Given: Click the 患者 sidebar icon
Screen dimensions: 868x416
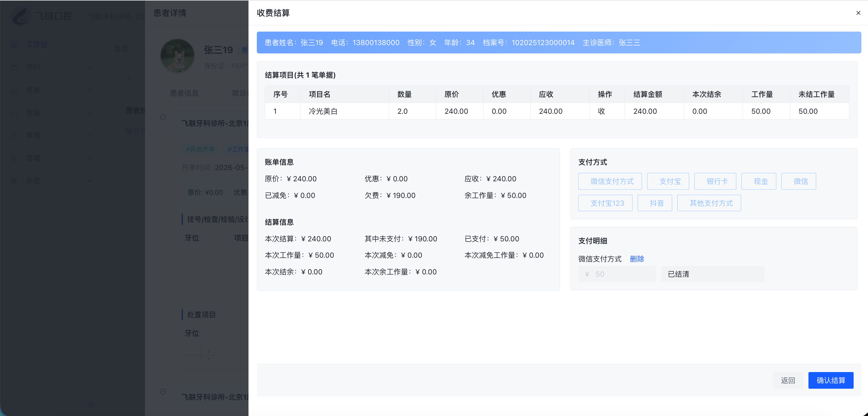Looking at the screenshot, I should click(x=14, y=90).
